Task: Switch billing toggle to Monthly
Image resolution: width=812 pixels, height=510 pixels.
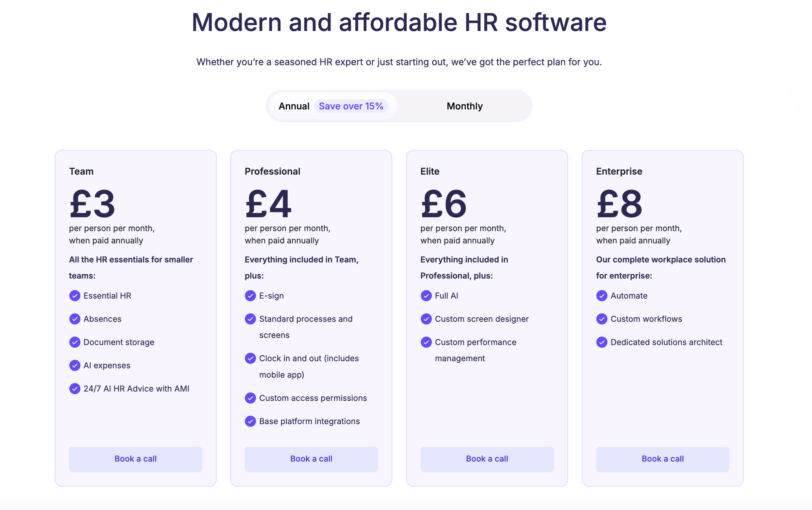Action: pyautogui.click(x=464, y=106)
